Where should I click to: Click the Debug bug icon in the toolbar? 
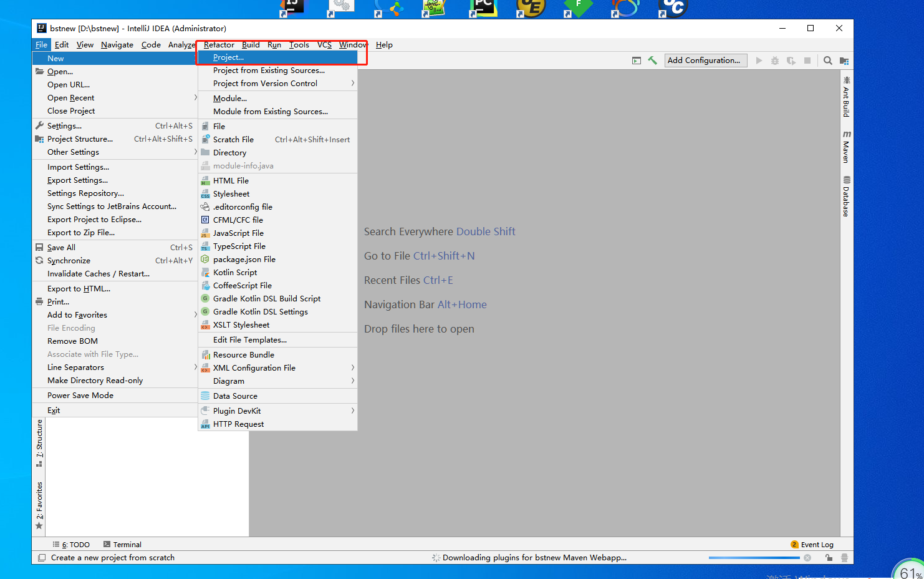point(775,61)
